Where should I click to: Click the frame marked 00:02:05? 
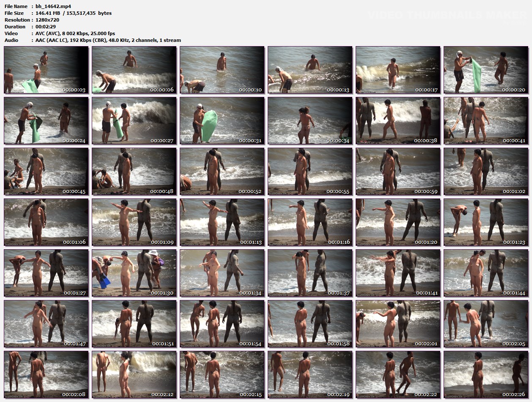(486, 324)
